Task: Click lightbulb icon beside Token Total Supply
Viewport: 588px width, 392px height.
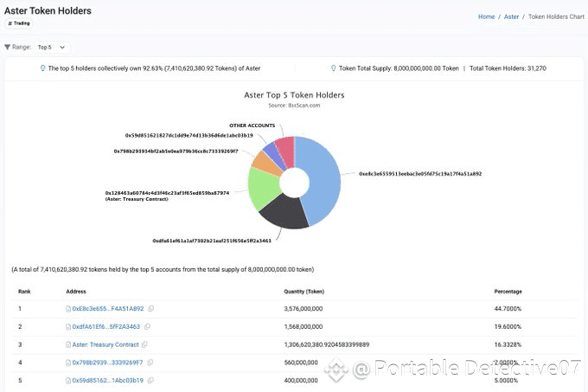Action: pos(334,68)
